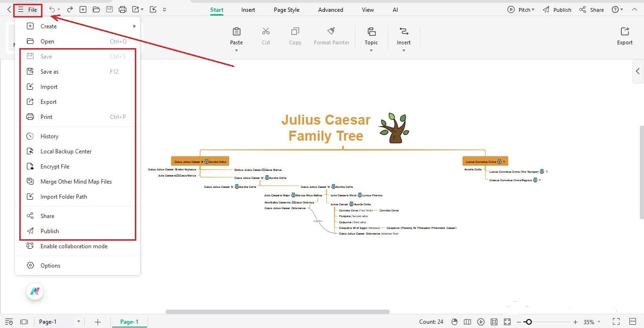Click the Cut scissors icon

(266, 32)
